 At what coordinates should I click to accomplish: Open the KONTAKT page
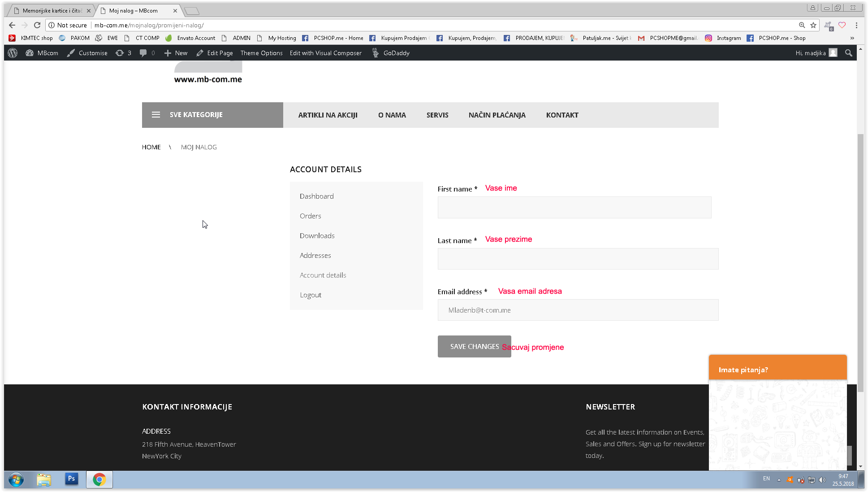point(562,115)
